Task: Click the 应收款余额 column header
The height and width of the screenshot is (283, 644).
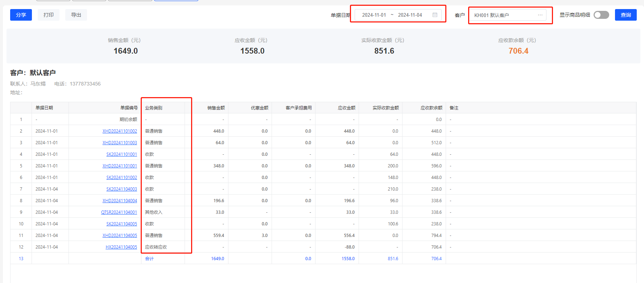Action: click(431, 108)
